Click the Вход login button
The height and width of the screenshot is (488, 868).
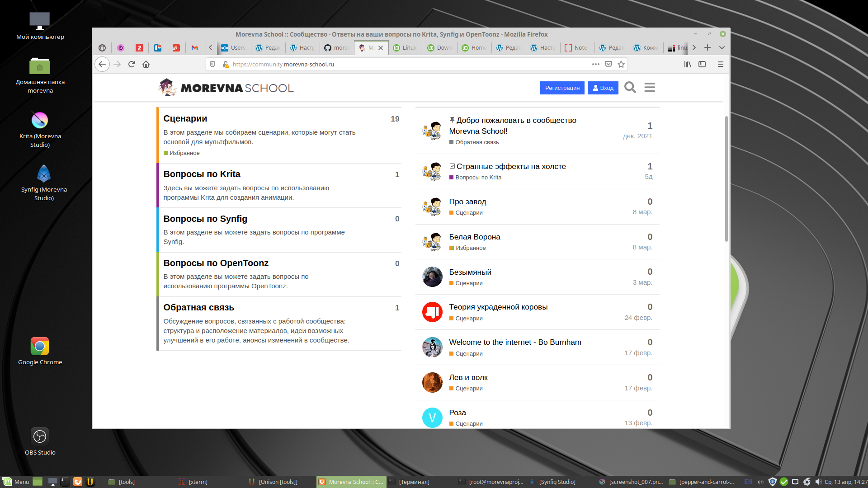coord(603,88)
